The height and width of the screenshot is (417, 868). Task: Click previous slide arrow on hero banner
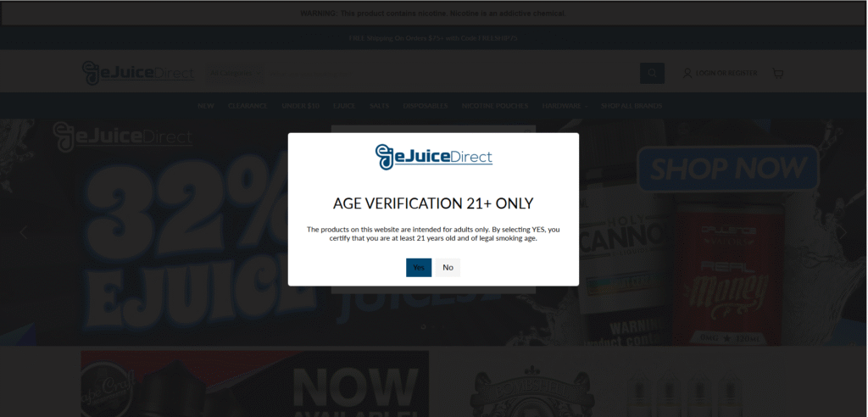[x=23, y=232]
